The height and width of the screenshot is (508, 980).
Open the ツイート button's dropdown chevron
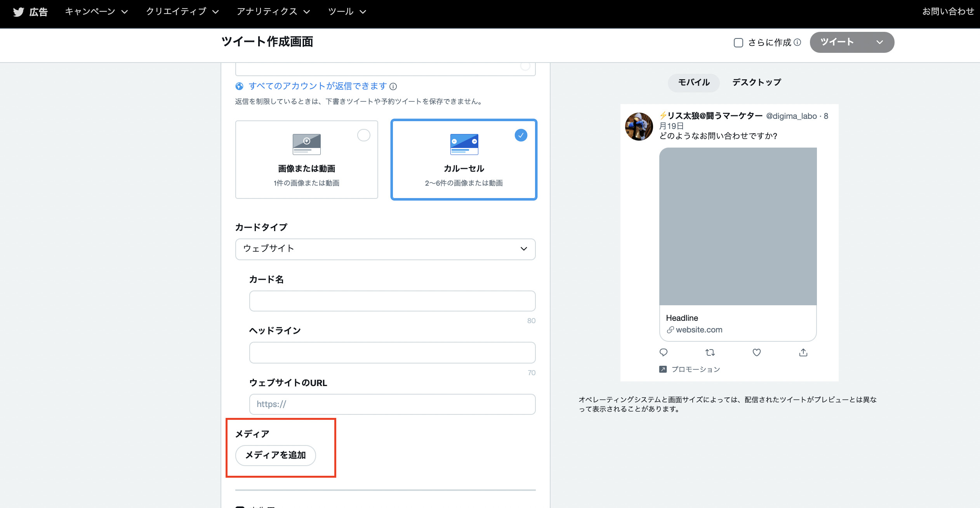coord(878,43)
